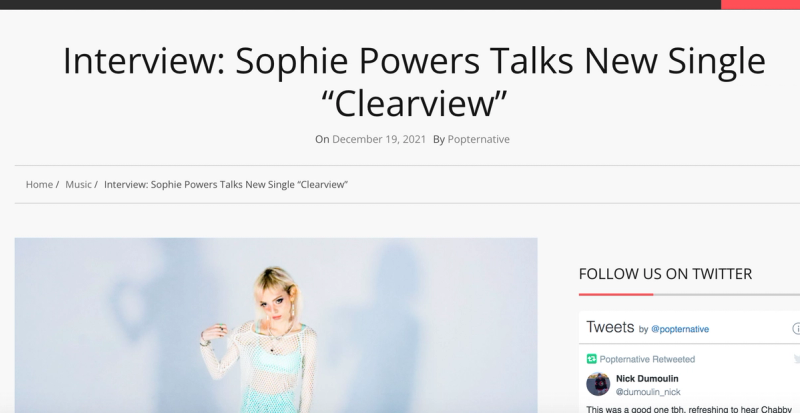Open the @popternative Twitter handle link
The height and width of the screenshot is (413, 800).
(680, 329)
